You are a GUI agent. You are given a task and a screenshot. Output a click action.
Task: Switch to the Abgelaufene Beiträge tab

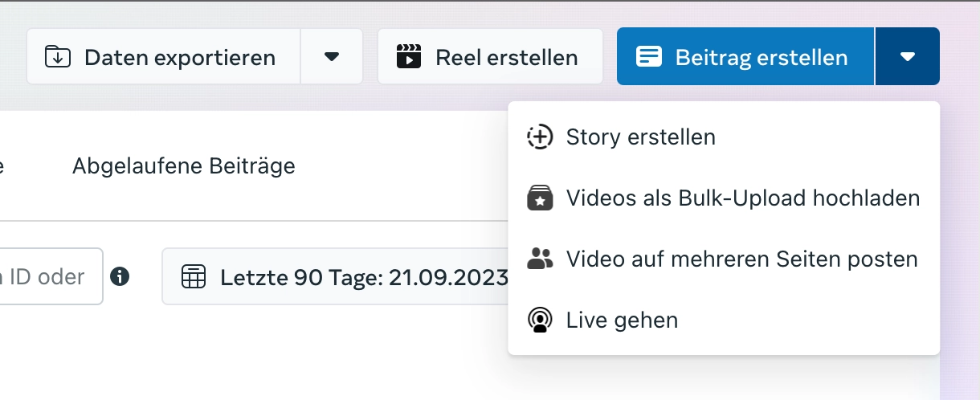[x=184, y=166]
